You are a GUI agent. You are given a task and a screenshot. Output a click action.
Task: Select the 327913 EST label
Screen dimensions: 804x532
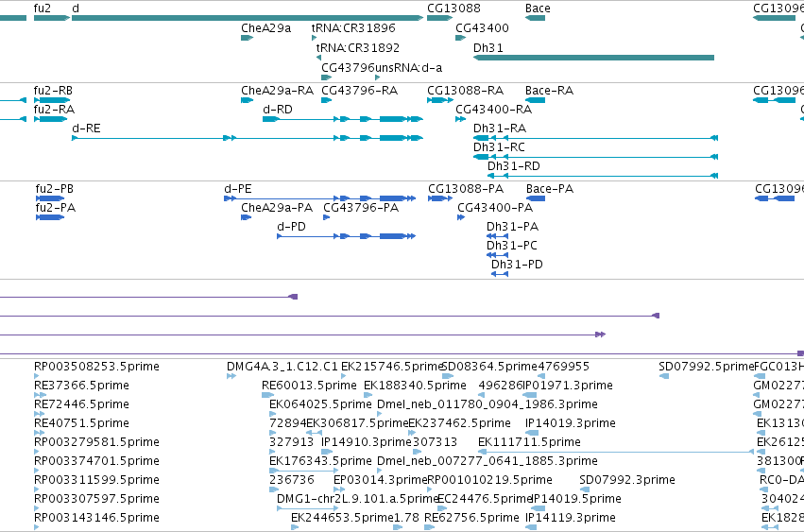click(291, 442)
